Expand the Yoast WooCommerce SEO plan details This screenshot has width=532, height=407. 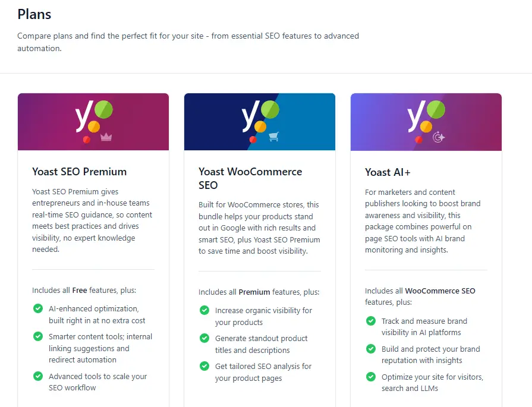coord(260,250)
